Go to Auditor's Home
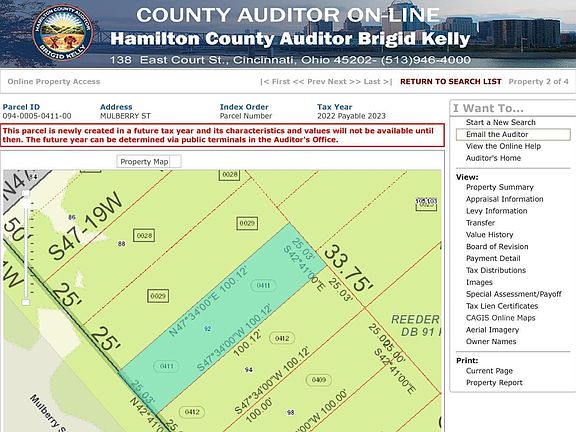576x432 pixels. pyautogui.click(x=493, y=158)
